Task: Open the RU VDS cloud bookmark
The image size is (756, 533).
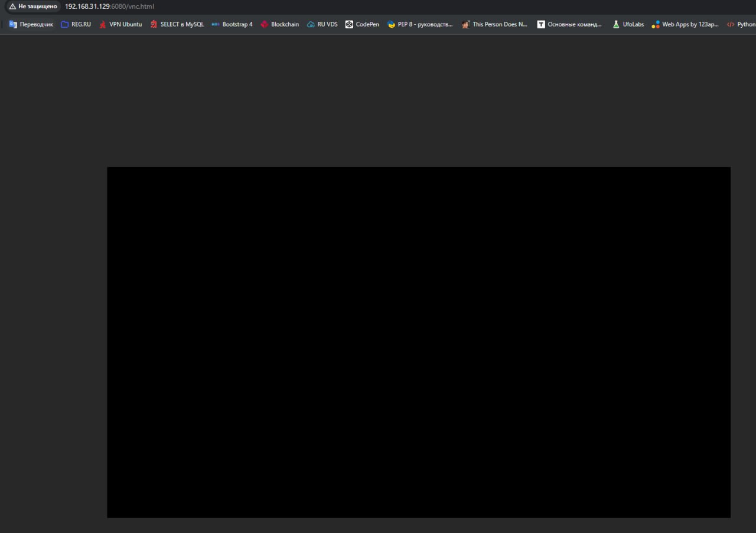Action: 322,24
